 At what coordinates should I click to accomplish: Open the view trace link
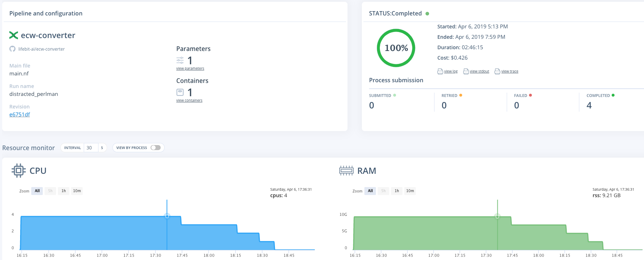click(510, 71)
